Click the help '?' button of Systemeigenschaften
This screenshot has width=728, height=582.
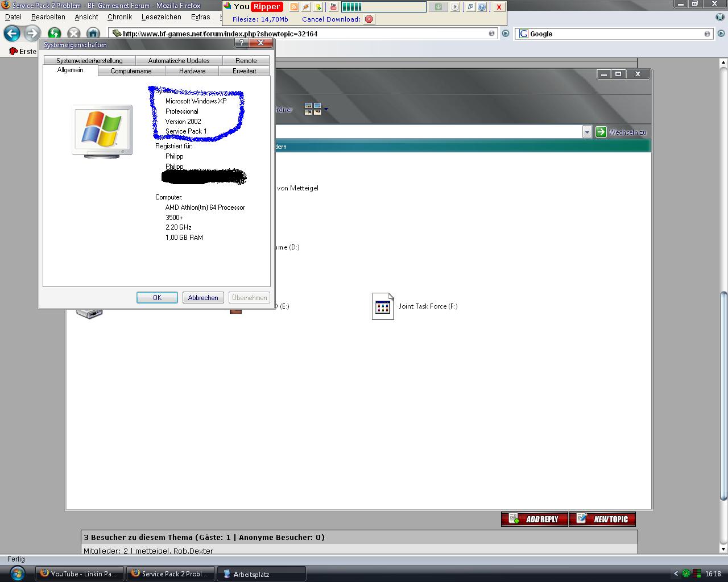pyautogui.click(x=242, y=43)
